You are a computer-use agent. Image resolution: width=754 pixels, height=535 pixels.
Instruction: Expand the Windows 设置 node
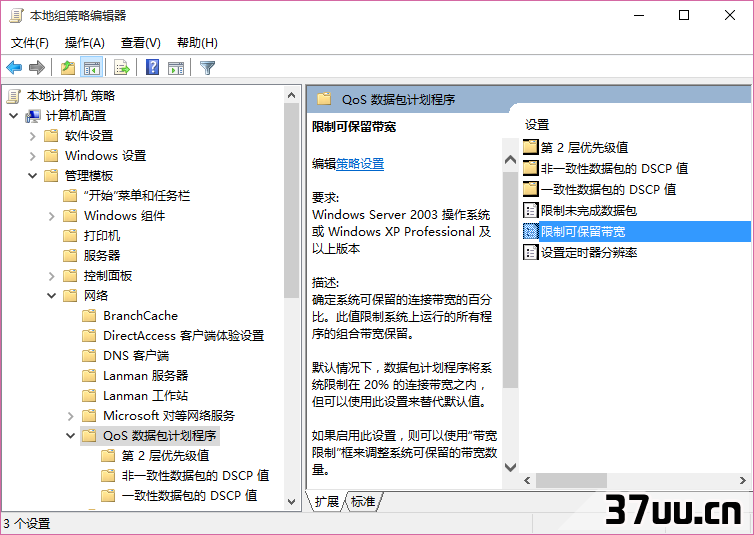click(x=32, y=156)
